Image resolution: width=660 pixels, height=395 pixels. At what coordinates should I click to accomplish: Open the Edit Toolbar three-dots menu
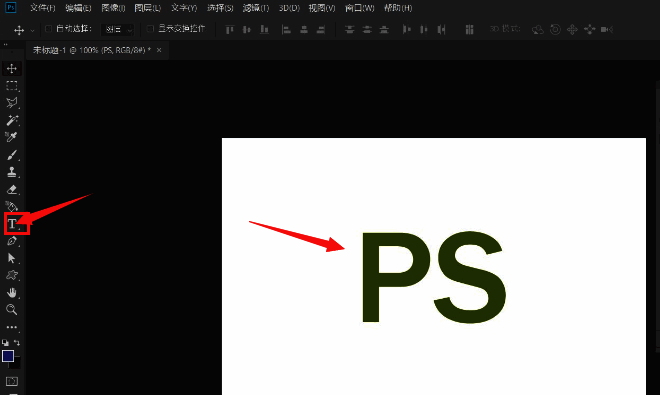click(x=12, y=327)
